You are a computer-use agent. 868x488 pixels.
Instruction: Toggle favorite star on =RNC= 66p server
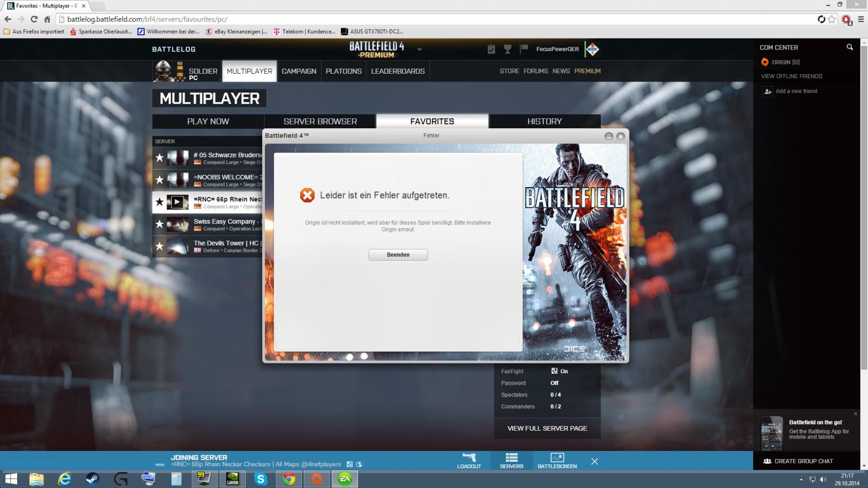point(159,202)
